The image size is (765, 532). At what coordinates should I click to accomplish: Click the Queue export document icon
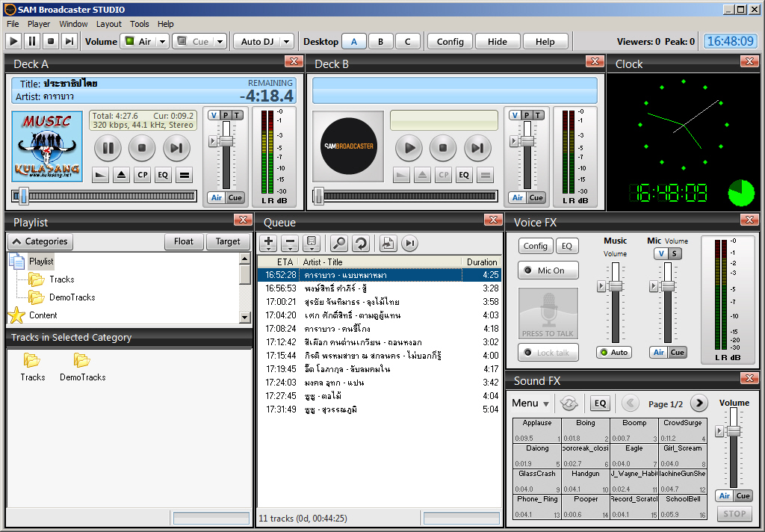(388, 243)
